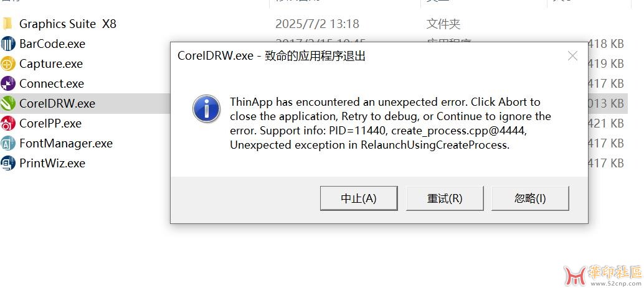Click the 中止(A) abort button
The image size is (644, 288).
[359, 198]
